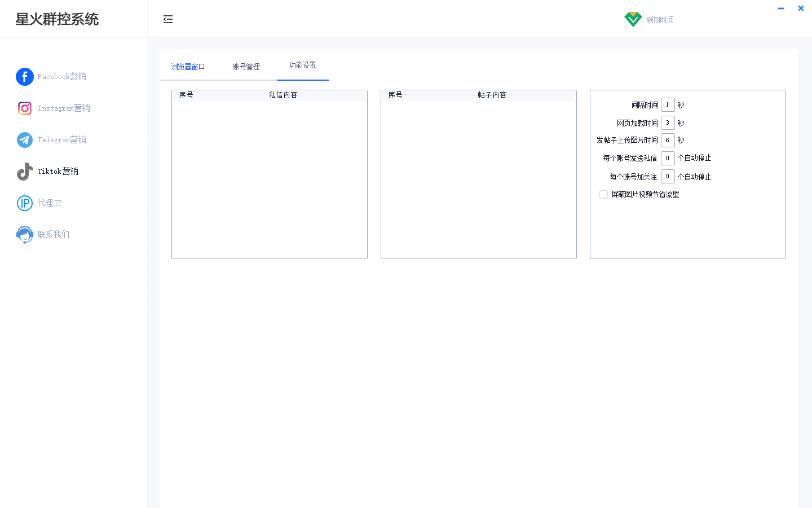Click the 帖子内容 column header
Screen dimensions: 812x508
[x=492, y=95]
